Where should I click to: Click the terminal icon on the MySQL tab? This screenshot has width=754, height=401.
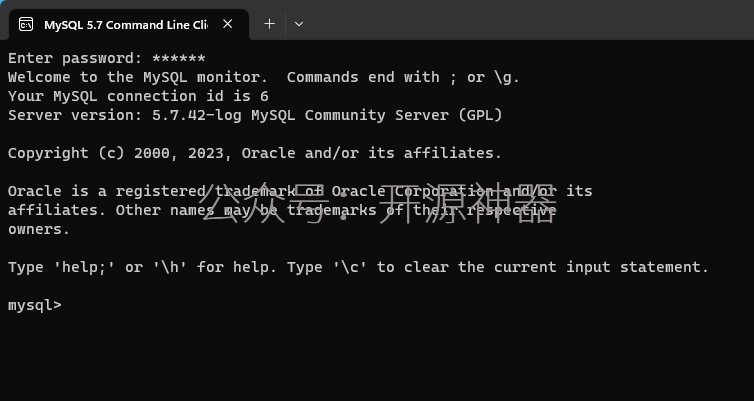click(x=25, y=24)
